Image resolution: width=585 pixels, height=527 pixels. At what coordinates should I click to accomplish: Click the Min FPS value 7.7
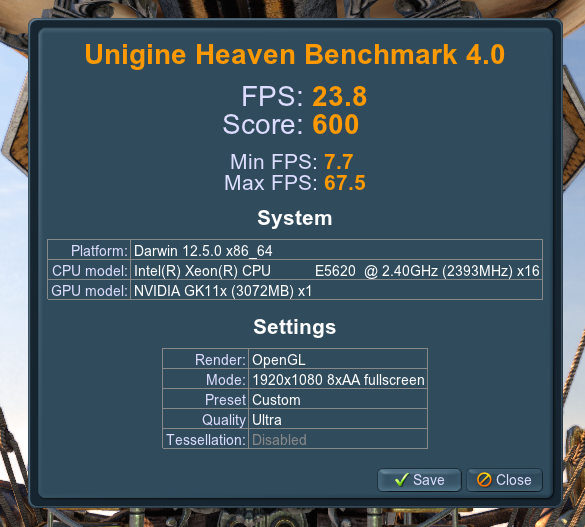tap(339, 162)
